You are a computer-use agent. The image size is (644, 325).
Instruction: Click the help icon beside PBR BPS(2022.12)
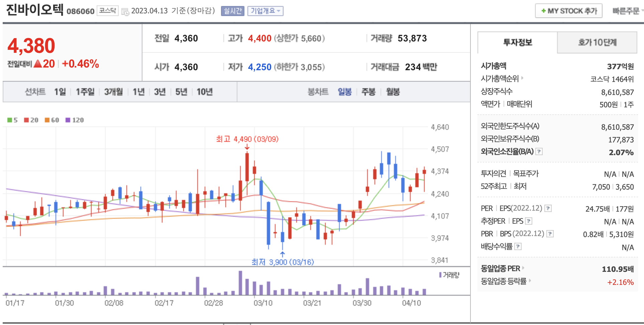tap(550, 234)
